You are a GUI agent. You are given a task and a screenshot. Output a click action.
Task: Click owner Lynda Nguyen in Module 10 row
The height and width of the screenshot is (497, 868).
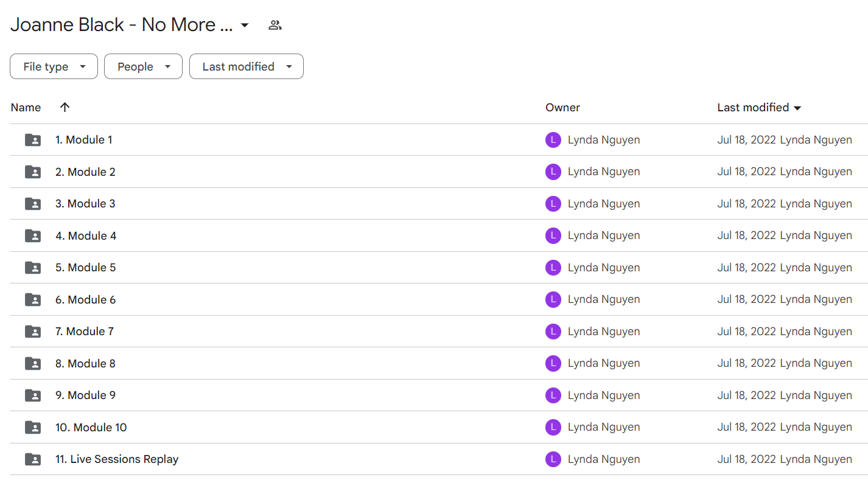click(x=604, y=427)
